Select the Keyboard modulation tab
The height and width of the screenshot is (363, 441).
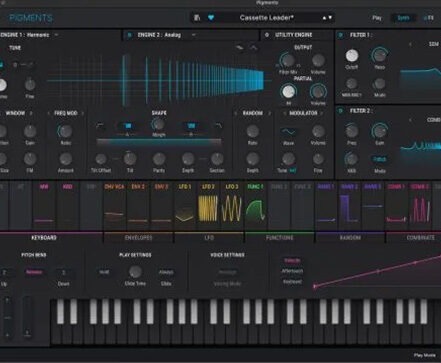(44, 238)
